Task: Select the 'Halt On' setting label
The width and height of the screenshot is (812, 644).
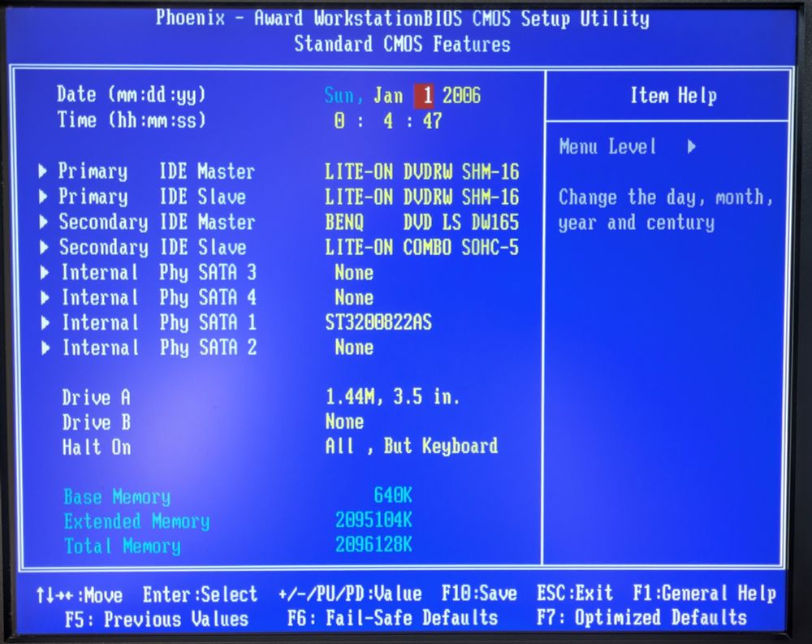Action: [x=97, y=447]
